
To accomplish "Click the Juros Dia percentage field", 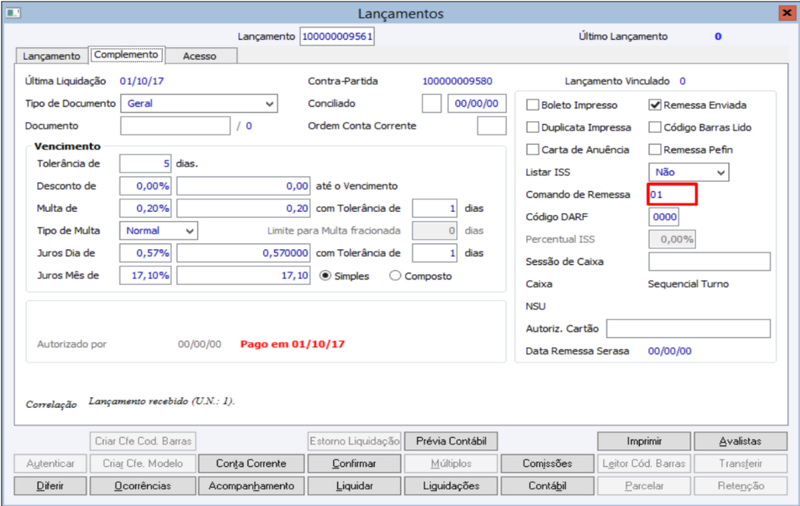I will [145, 253].
